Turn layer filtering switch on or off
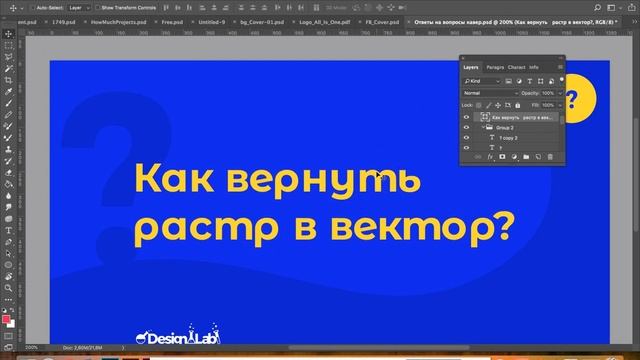640x360 pixels. click(x=562, y=80)
